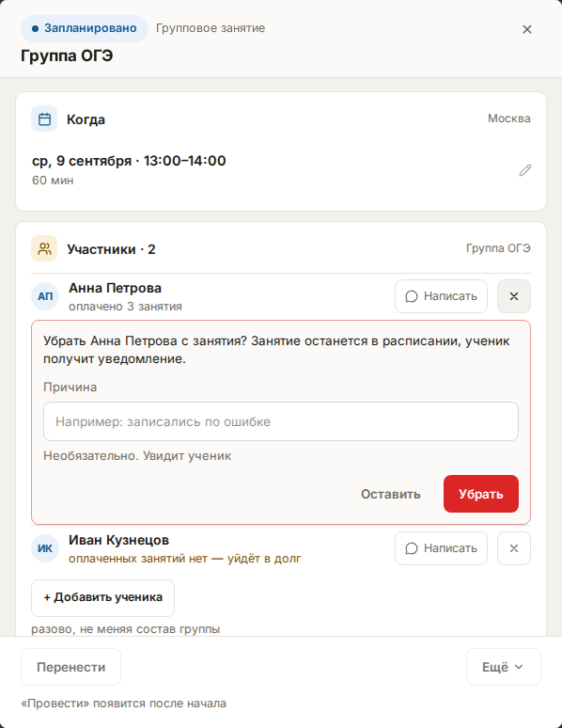Close the Группа ОГЭ dialog

coord(526,29)
